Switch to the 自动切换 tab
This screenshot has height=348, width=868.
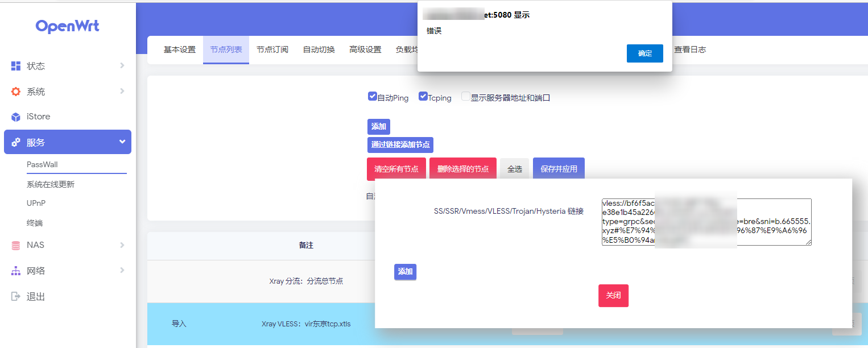click(319, 50)
